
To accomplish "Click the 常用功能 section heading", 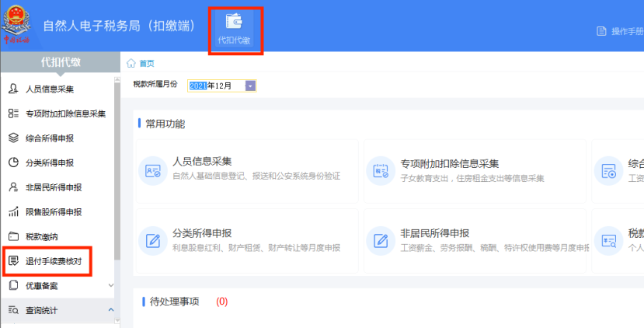I will (165, 124).
